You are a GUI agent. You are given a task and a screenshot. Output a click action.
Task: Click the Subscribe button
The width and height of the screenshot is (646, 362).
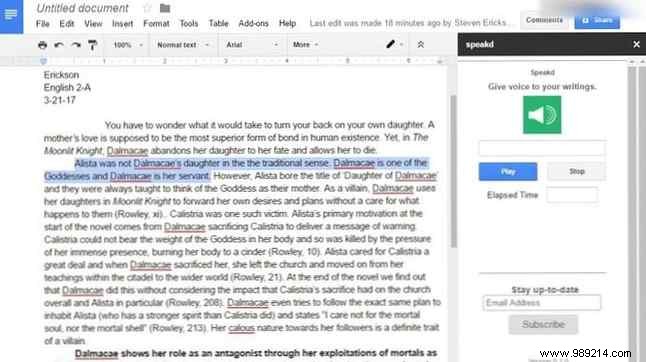coord(543,325)
